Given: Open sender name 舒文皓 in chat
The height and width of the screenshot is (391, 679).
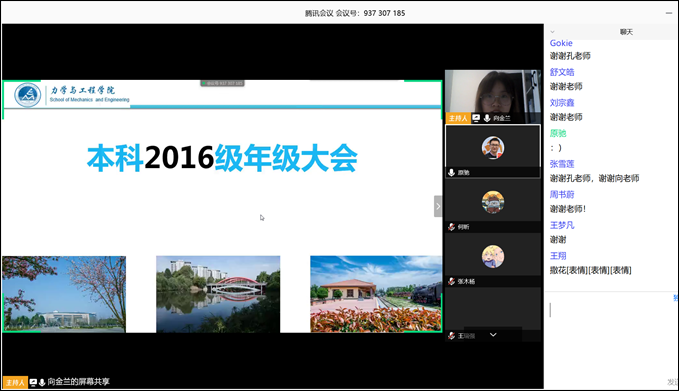Looking at the screenshot, I should point(562,72).
